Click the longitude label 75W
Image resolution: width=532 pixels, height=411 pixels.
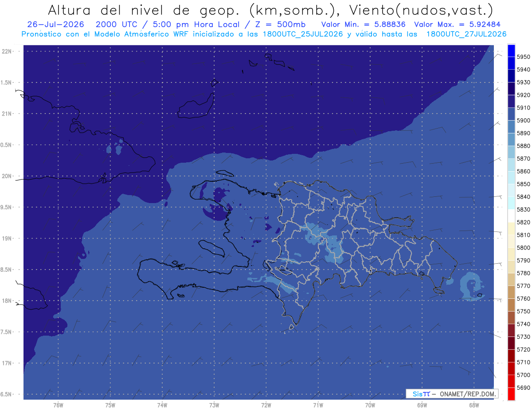pyautogui.click(x=110, y=405)
